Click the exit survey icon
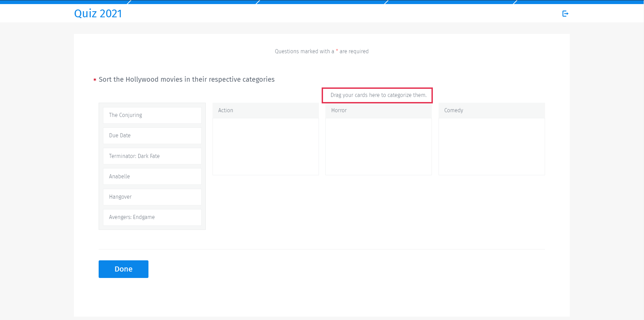This screenshot has height=320, width=644. click(x=565, y=14)
